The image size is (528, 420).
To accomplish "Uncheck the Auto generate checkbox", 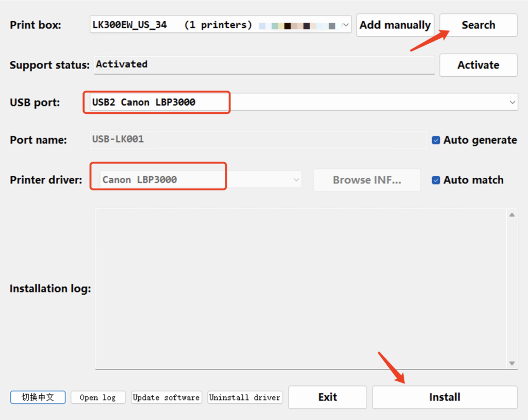I will click(x=436, y=140).
